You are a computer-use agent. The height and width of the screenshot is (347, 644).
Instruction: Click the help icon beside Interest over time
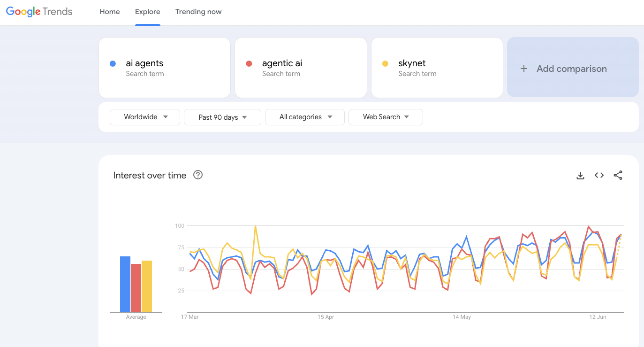[198, 175]
